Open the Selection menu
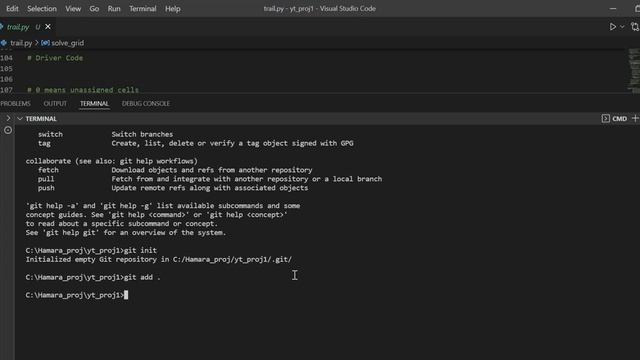Image resolution: width=640 pixels, height=360 pixels. pyautogui.click(x=42, y=9)
